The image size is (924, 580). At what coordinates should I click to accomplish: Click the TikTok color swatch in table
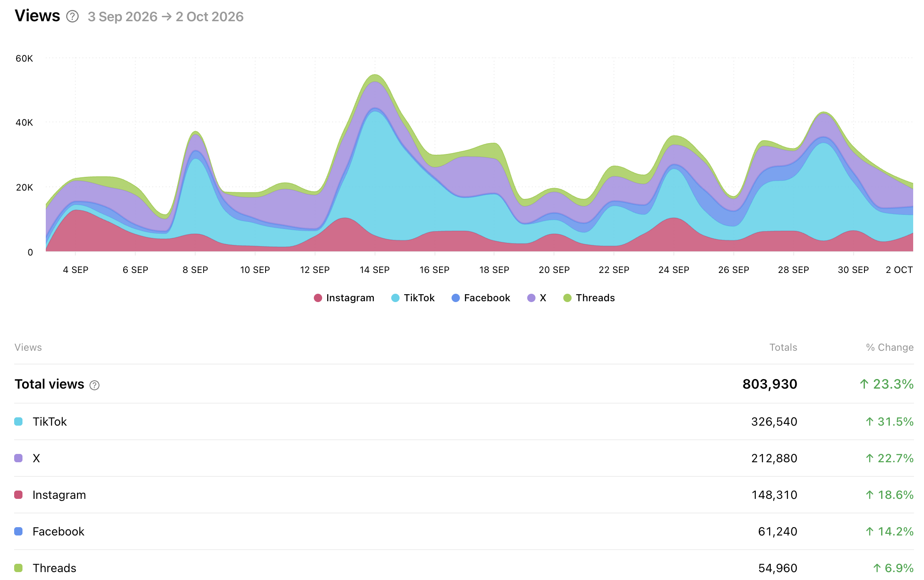[x=18, y=421]
